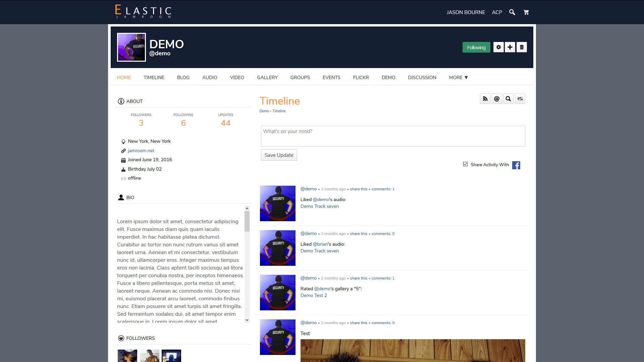Click the Save Update button
The image size is (644, 362).
[279, 155]
